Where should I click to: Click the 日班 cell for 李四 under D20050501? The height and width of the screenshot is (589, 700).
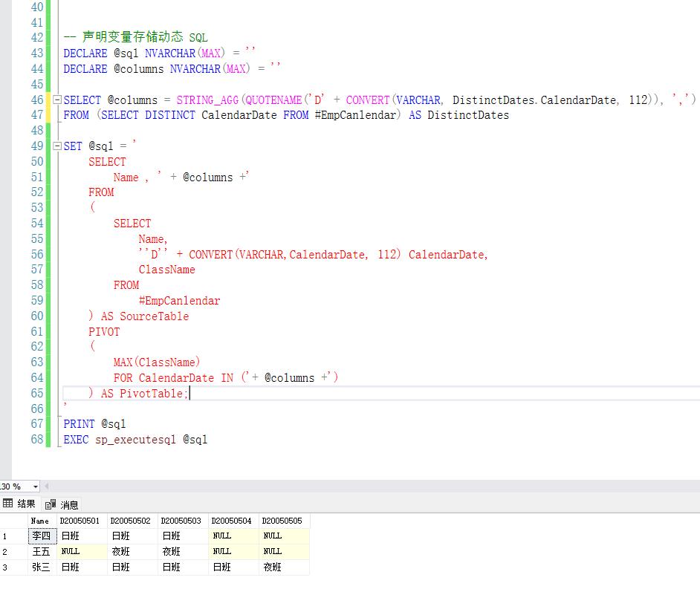tap(82, 536)
